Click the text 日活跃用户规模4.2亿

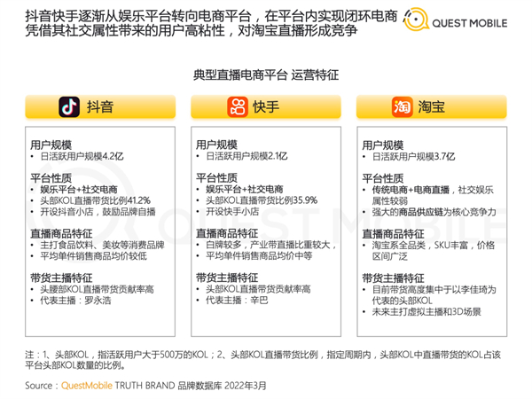tap(82, 156)
